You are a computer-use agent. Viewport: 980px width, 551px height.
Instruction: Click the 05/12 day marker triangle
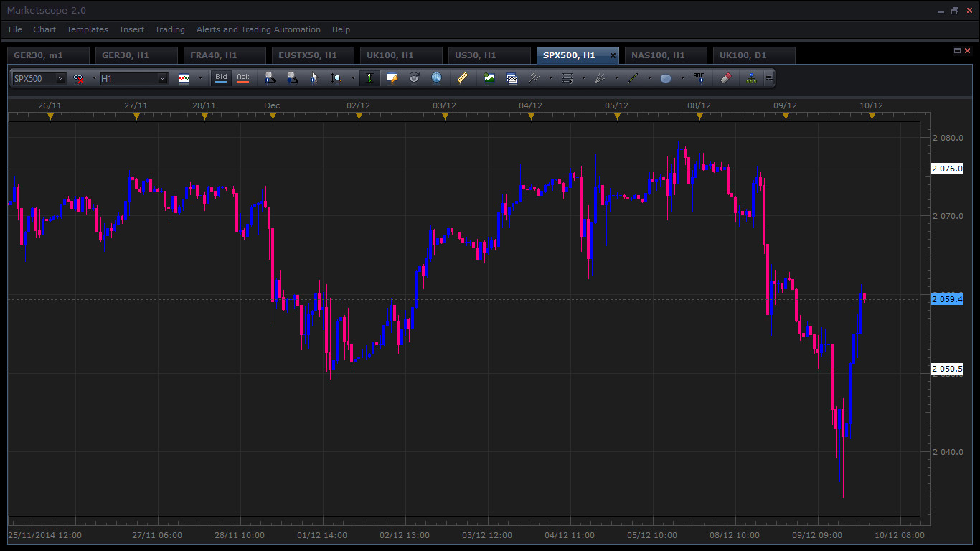[x=617, y=116]
